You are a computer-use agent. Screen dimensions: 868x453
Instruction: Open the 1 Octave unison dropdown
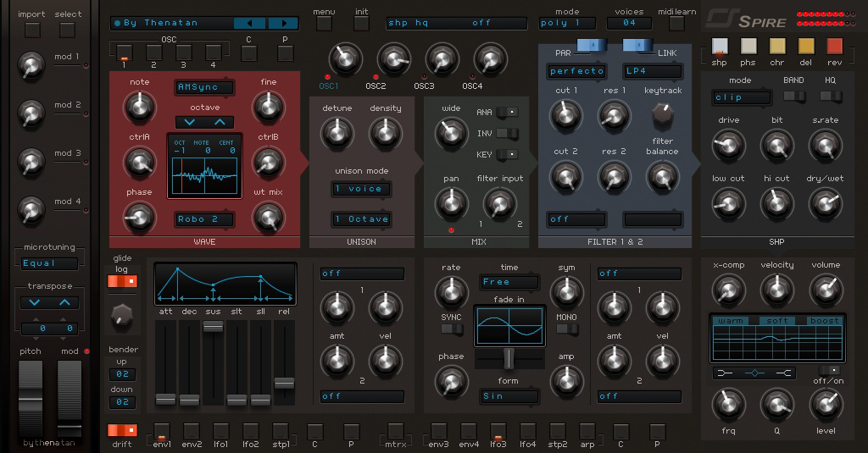[361, 219]
